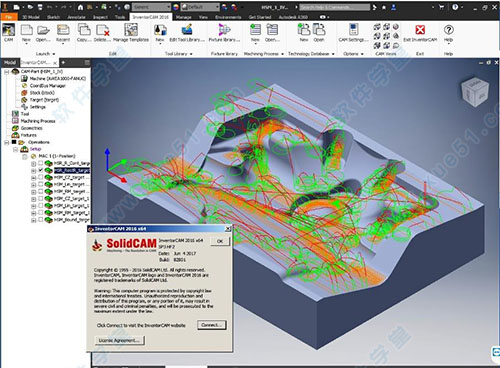Select Machine item in CAM tree
The image size is (500, 368).
tap(53, 78)
